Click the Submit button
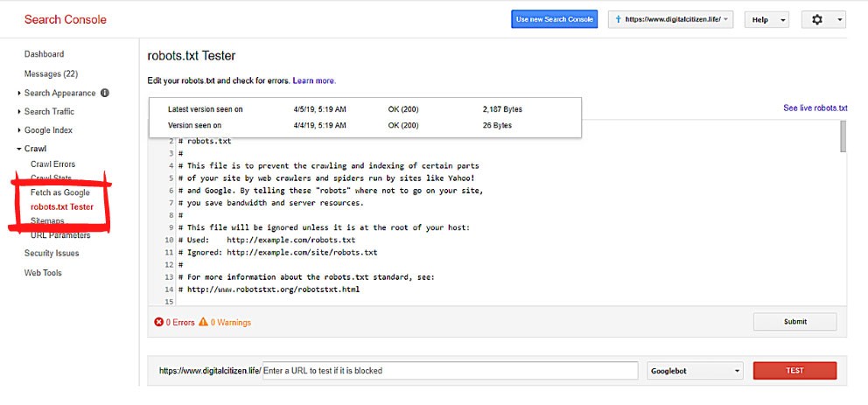 click(794, 321)
